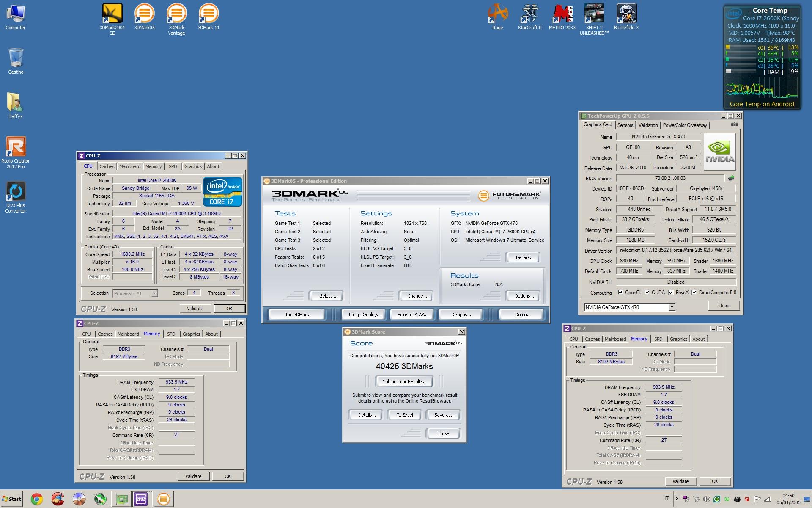
Task: Click Close button in GPU-Z window
Action: click(x=723, y=306)
